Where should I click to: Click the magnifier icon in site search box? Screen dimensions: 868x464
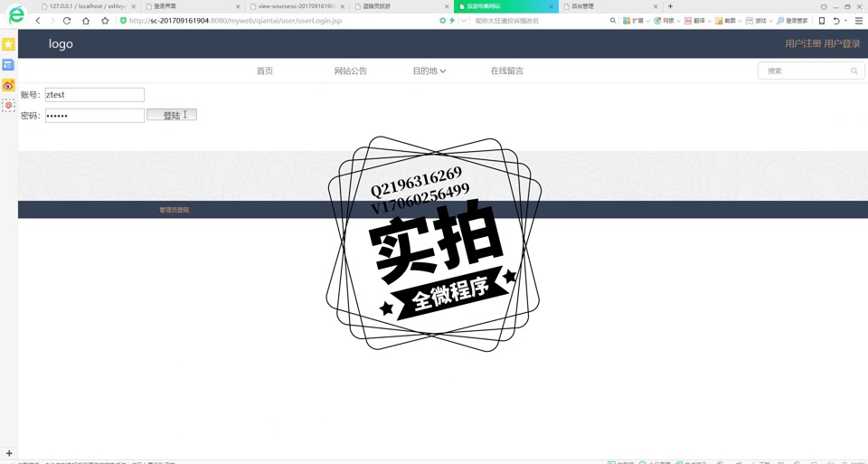pyautogui.click(x=854, y=71)
